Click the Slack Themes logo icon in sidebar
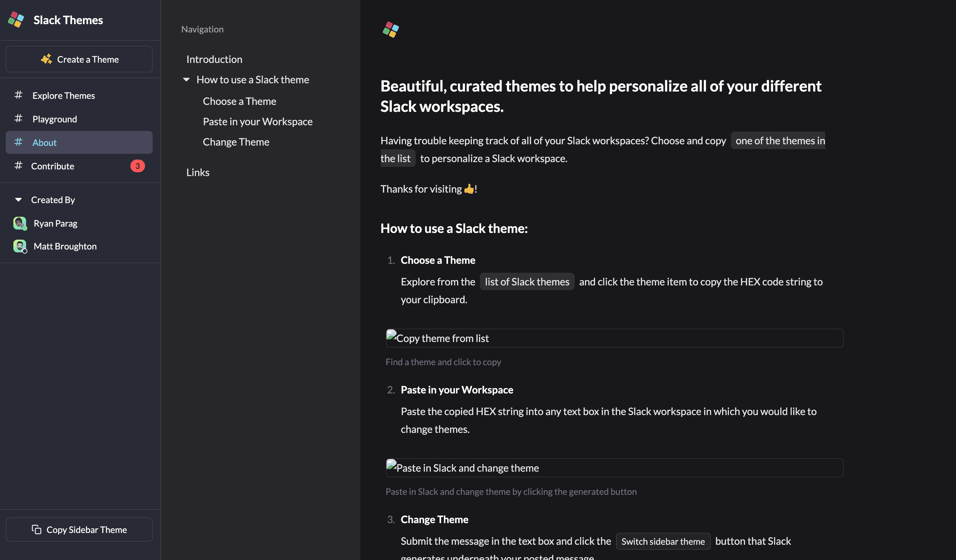Image resolution: width=956 pixels, height=560 pixels. (x=16, y=20)
